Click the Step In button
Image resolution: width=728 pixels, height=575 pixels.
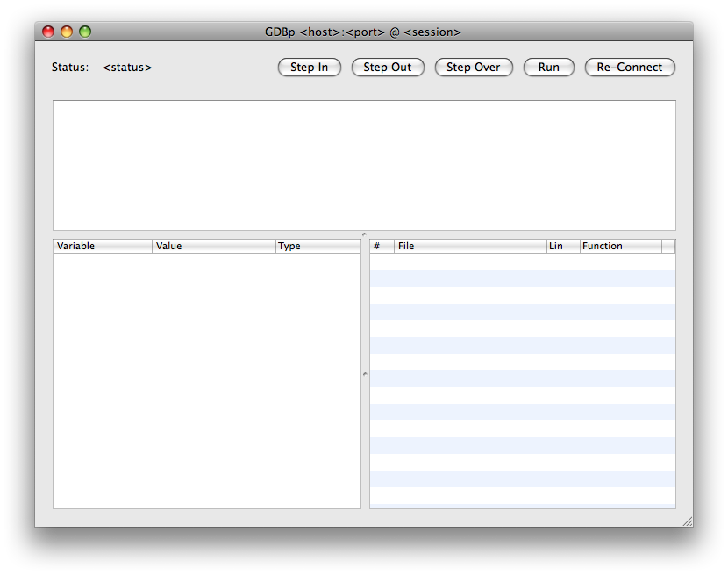[310, 68]
